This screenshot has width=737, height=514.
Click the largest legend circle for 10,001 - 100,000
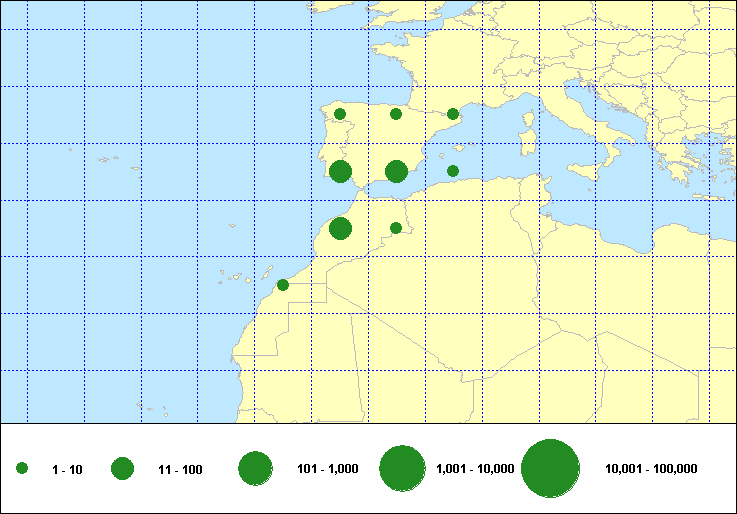coord(551,469)
